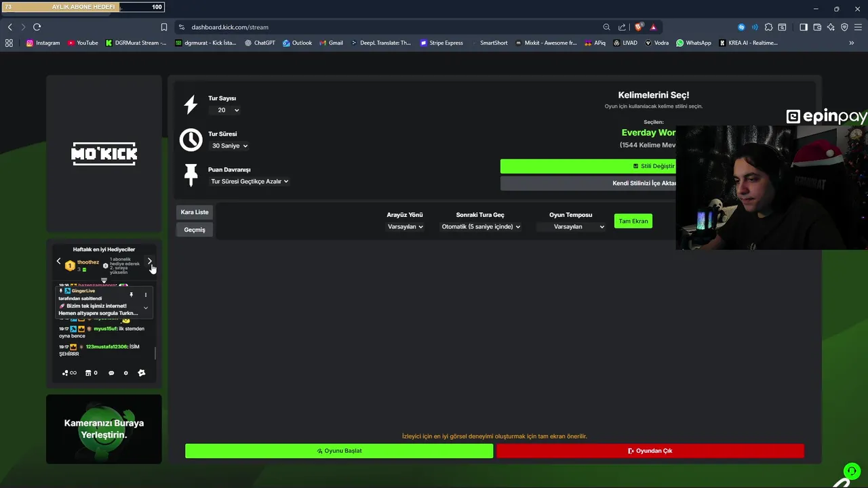Open the Kara Liste tab
This screenshot has height=488, width=868.
coord(195,212)
